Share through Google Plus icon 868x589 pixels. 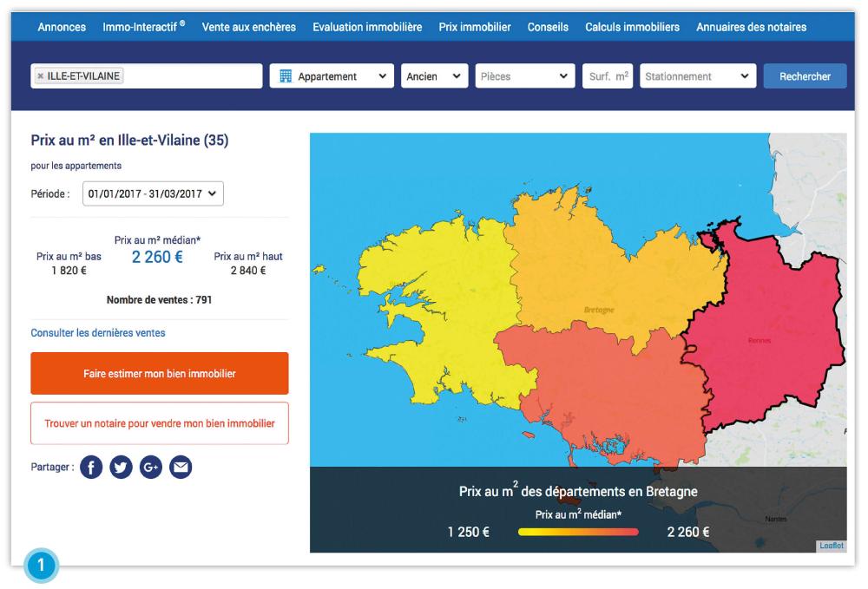point(151,468)
